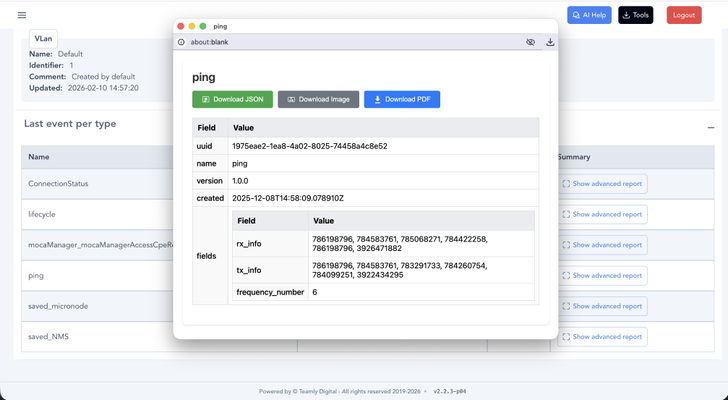The height and width of the screenshot is (400, 728).
Task: Download the ping report as JSON
Action: coord(232,99)
